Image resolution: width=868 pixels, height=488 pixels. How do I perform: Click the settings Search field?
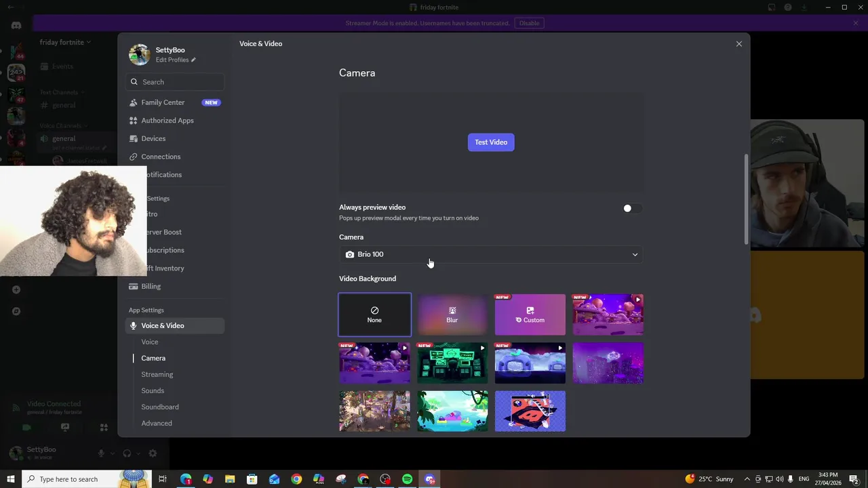tap(175, 82)
